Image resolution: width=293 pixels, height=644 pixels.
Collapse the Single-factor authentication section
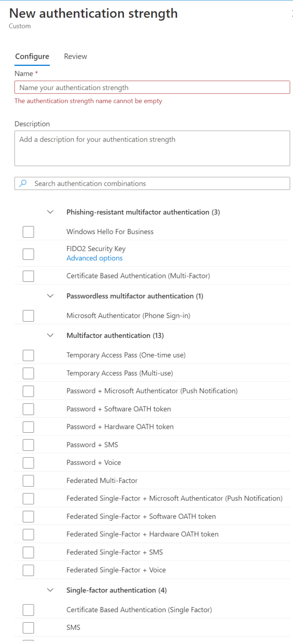coord(51,590)
